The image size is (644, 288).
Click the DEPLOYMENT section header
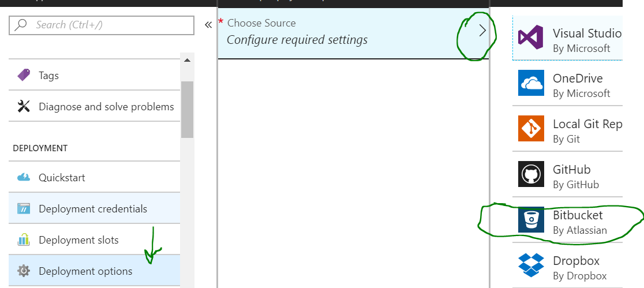[40, 148]
